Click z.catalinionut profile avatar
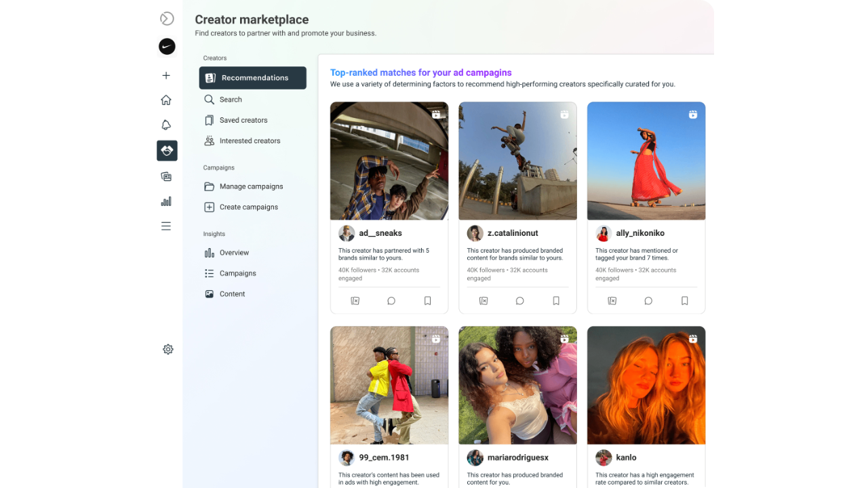 pyautogui.click(x=475, y=233)
